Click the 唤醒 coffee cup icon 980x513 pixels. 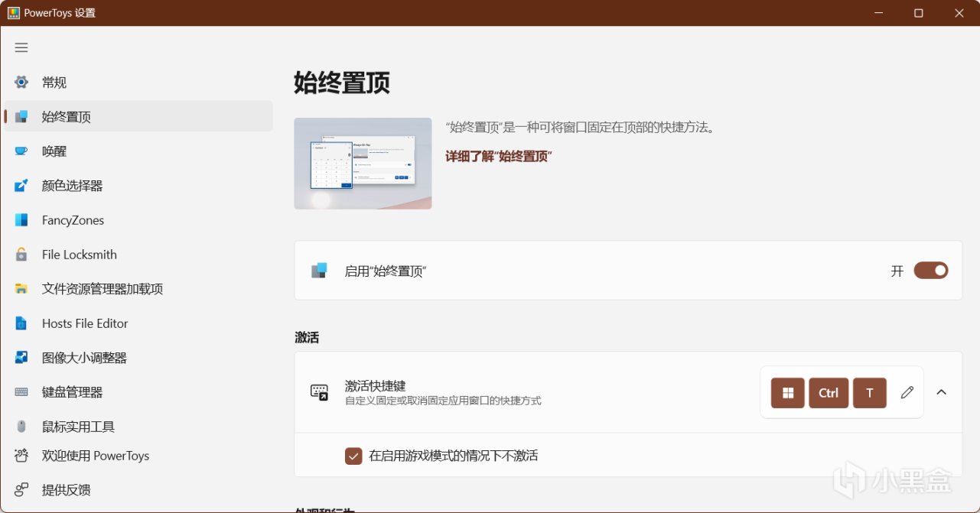[21, 151]
